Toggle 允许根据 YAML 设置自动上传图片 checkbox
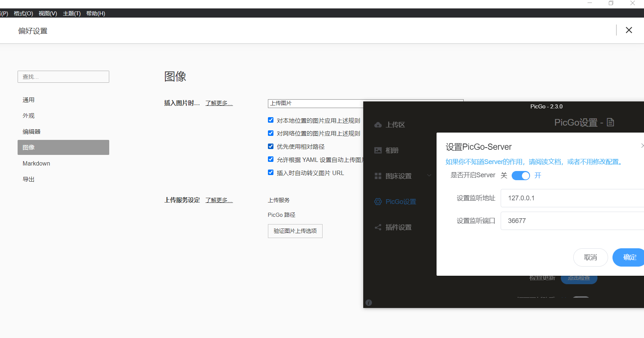 click(271, 159)
